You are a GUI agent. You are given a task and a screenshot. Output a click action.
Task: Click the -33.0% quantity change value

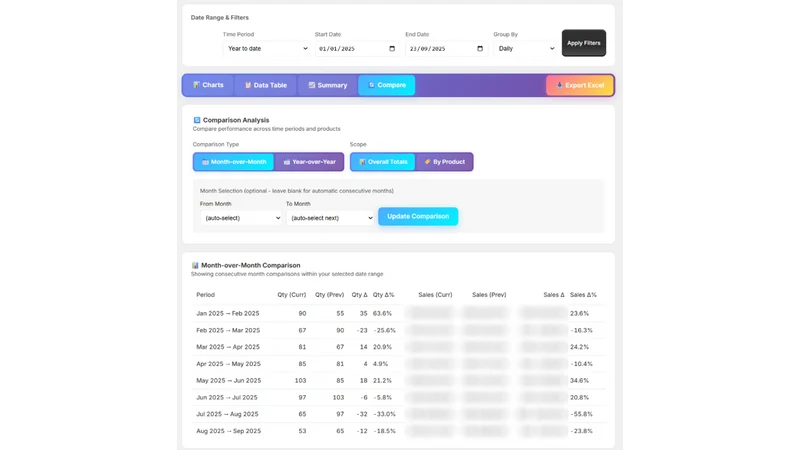point(384,414)
